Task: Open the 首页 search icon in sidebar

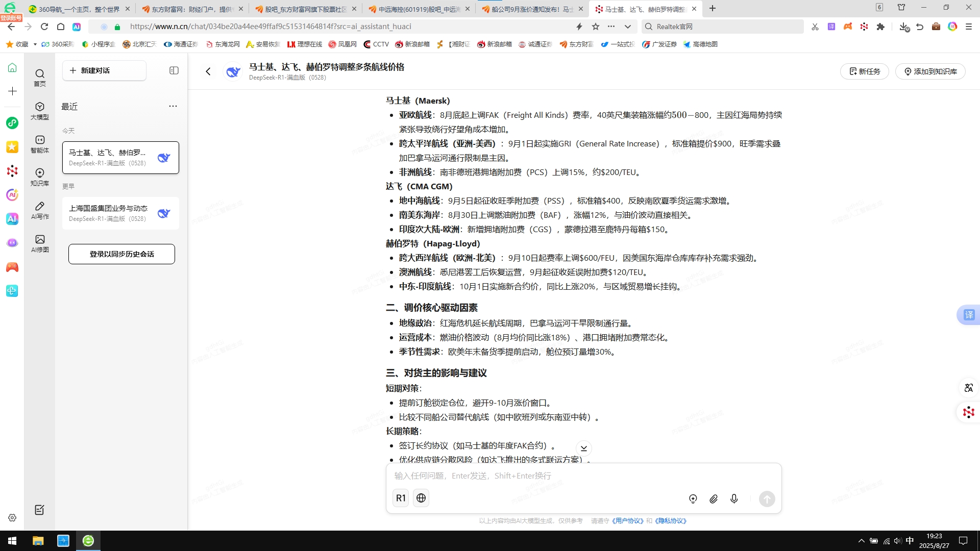Action: [x=40, y=78]
